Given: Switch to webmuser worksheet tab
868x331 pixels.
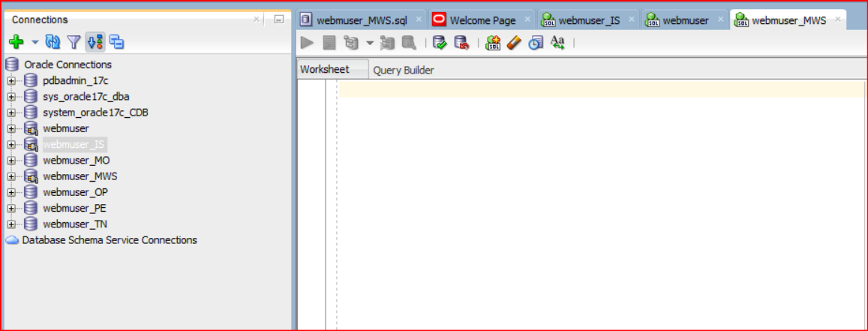Looking at the screenshot, I should [x=686, y=21].
